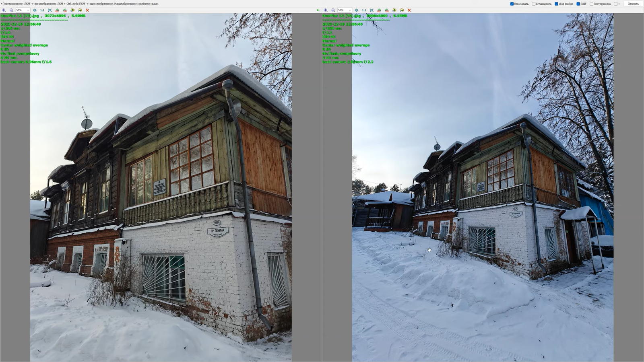Enable the Сглаживать checkbox
The image size is (644, 362).
click(x=534, y=4)
